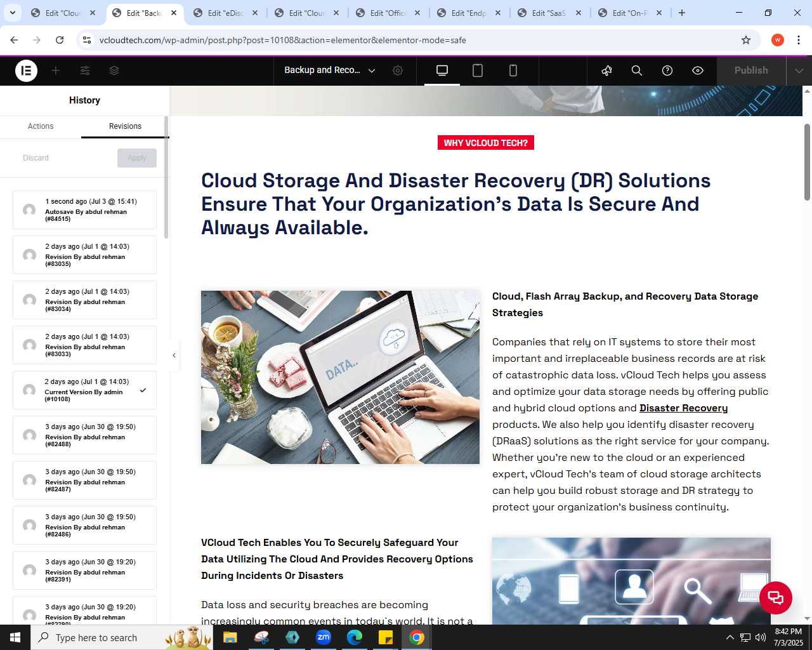The height and width of the screenshot is (650, 812).
Task: Click the page vertical scrollbar
Action: [807, 162]
